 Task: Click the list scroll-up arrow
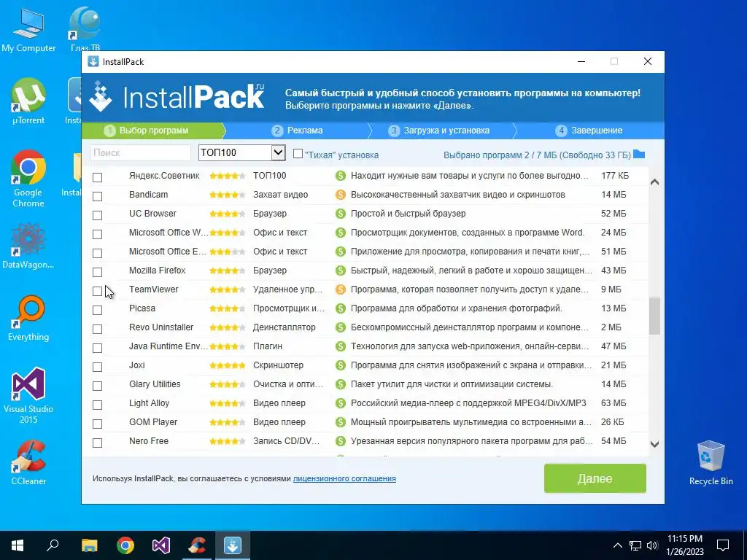(x=654, y=182)
